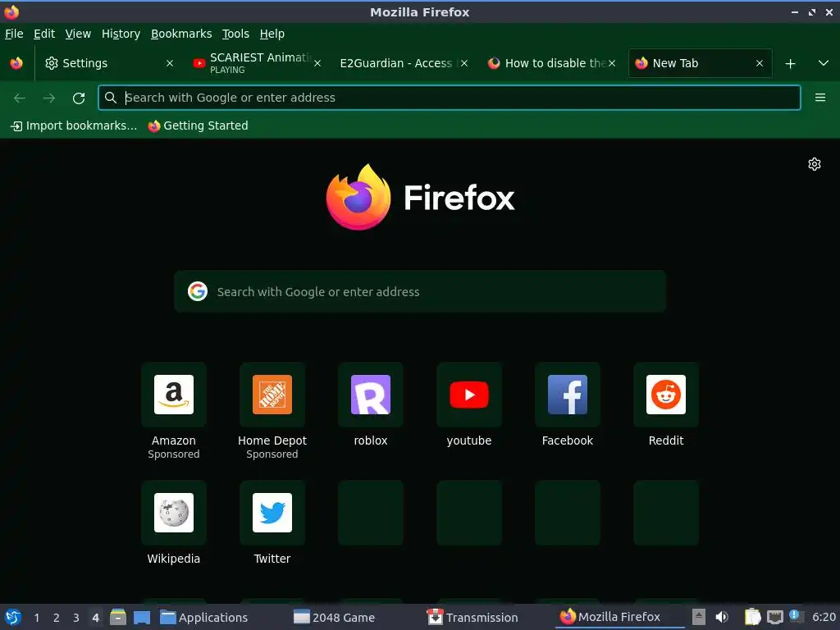
Task: Open the View menu
Action: (x=78, y=34)
